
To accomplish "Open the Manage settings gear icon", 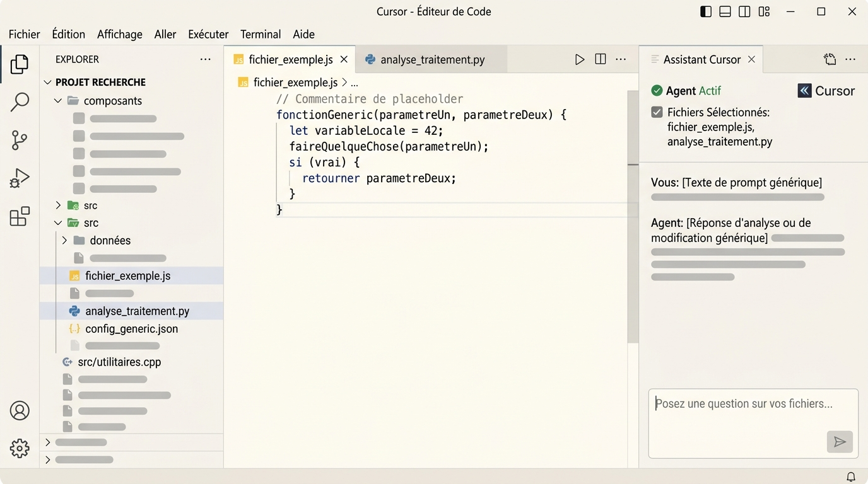I will (20, 448).
